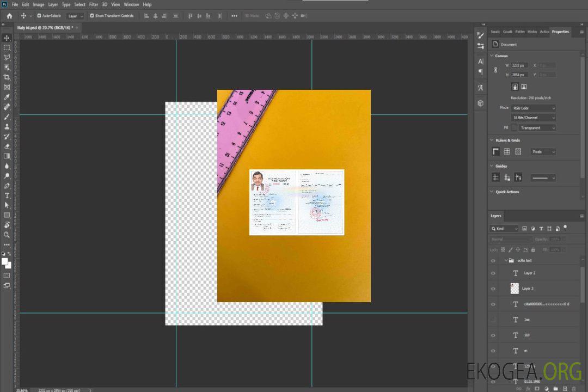Open the RGB Color mode dropdown

(533, 108)
